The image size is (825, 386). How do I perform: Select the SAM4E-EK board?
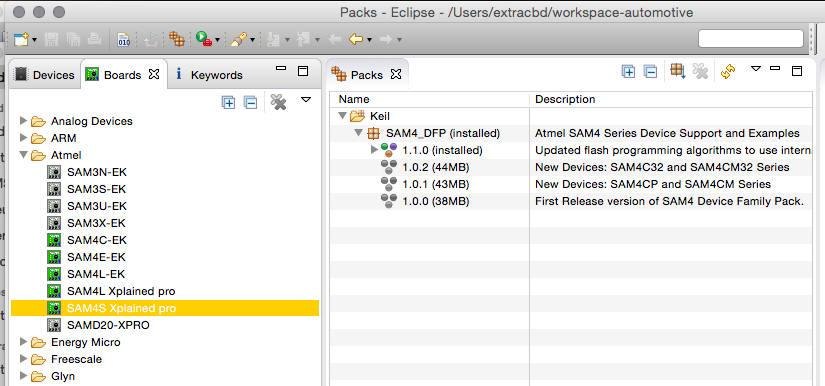click(97, 257)
